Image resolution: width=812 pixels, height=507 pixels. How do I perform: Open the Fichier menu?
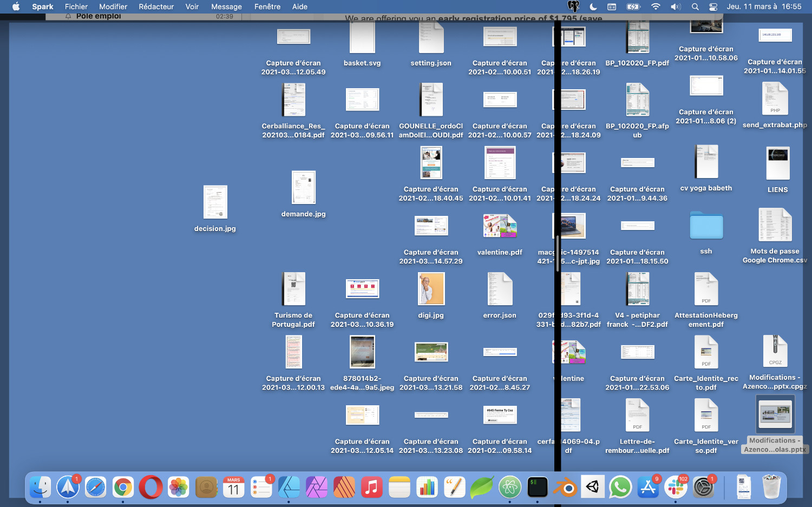tap(76, 6)
